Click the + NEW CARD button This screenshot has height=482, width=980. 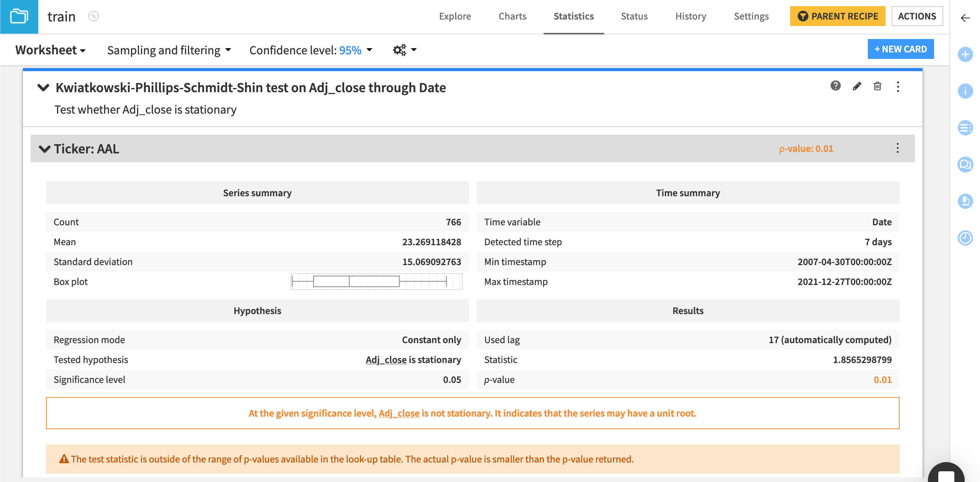901,49
